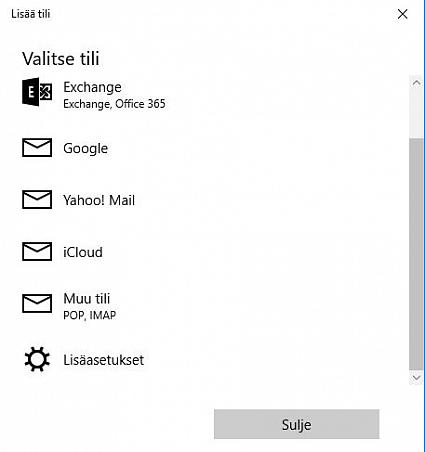The width and height of the screenshot is (425, 452).
Task: Click the Yahoo! Mail envelope icon
Action: pos(37,199)
